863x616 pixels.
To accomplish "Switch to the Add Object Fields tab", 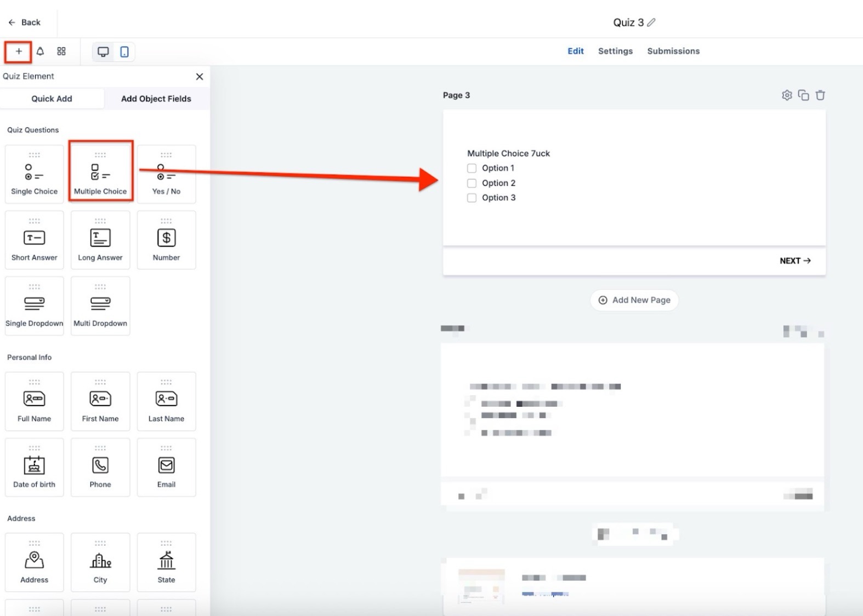I will click(x=156, y=99).
